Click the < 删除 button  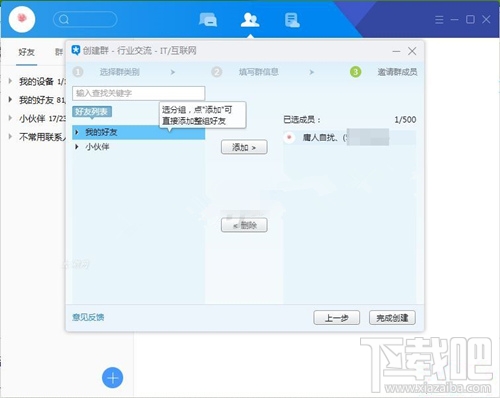pos(244,225)
